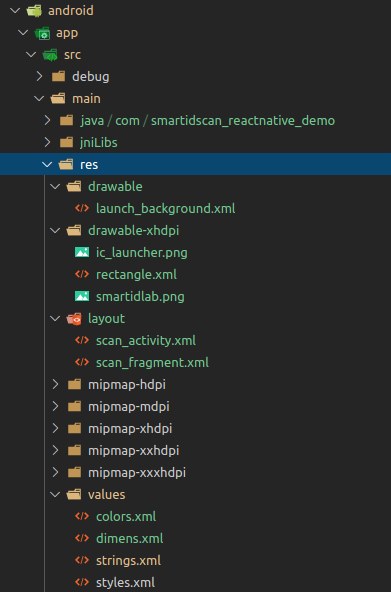
Task: Select the smartidscan_reactnative_demo path segment
Action: tap(243, 121)
